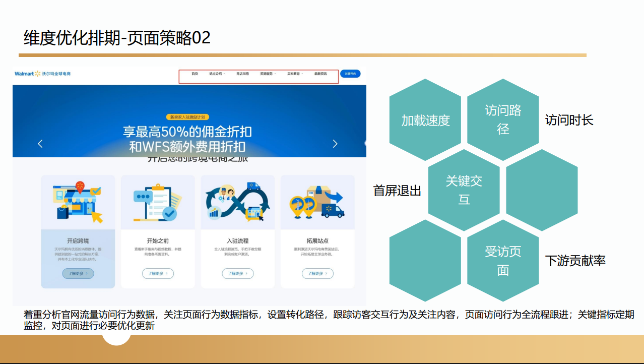
Task: Go to previous banner with left arrow
Action: tap(40, 144)
